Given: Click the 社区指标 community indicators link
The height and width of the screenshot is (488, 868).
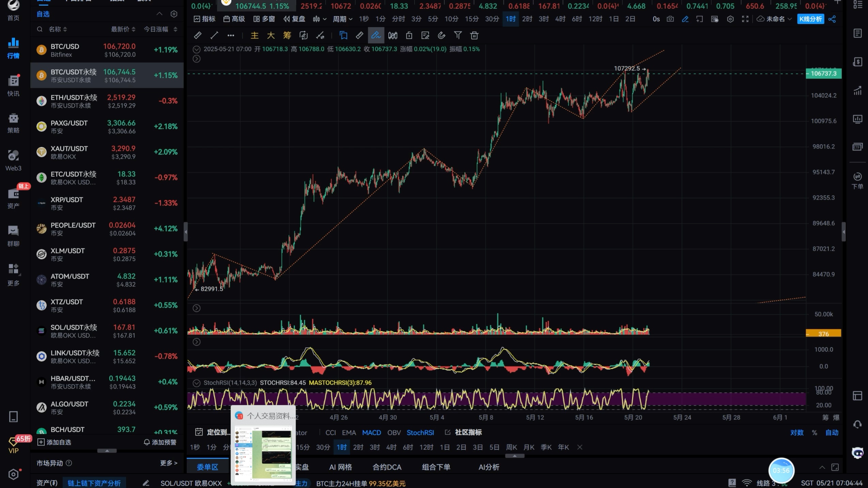Looking at the screenshot, I should 463,432.
